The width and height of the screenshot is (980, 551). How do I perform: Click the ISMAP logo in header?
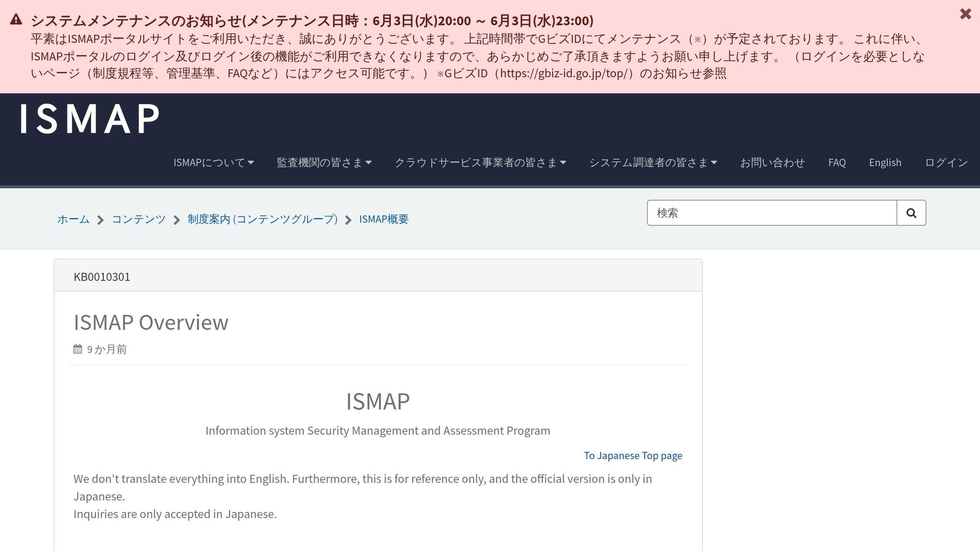(x=89, y=119)
